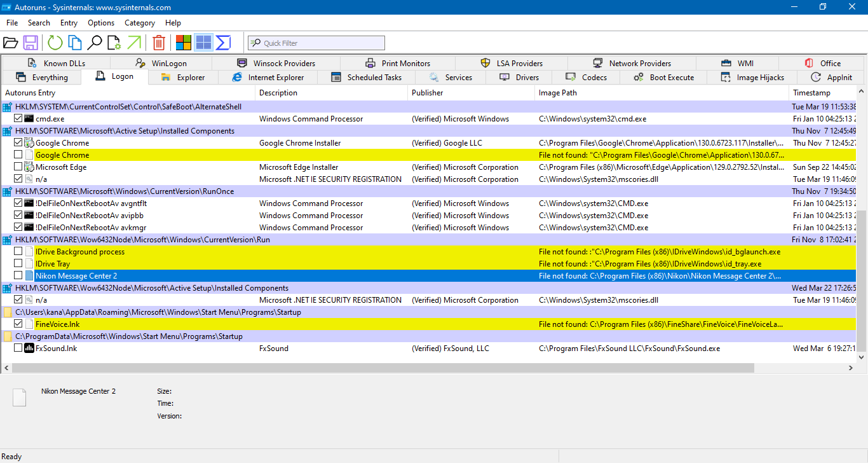This screenshot has width=868, height=463.
Task: Tick the Nikon Message Center 2 checkbox
Action: (x=18, y=275)
